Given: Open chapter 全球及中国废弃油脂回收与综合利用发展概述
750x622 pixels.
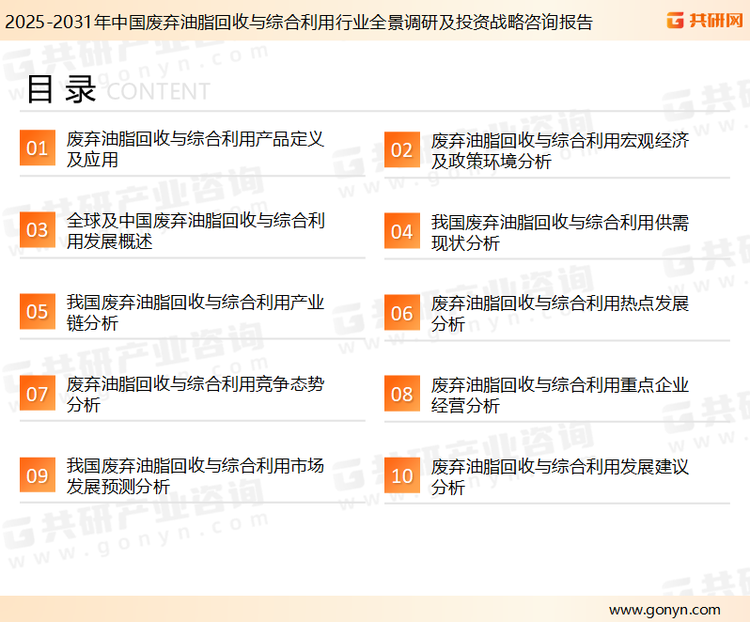Looking at the screenshot, I should pos(195,231).
